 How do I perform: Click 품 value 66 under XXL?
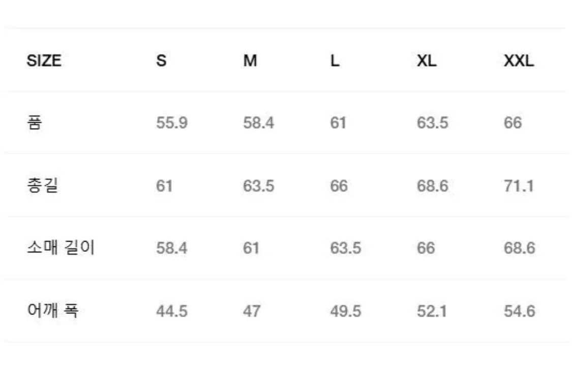coord(513,123)
